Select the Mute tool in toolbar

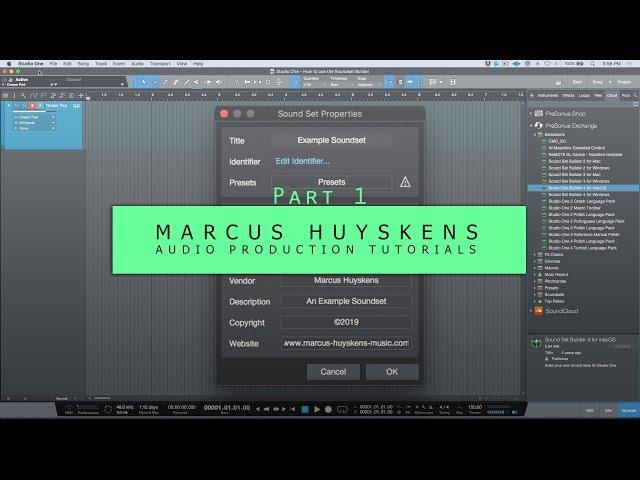click(x=197, y=82)
